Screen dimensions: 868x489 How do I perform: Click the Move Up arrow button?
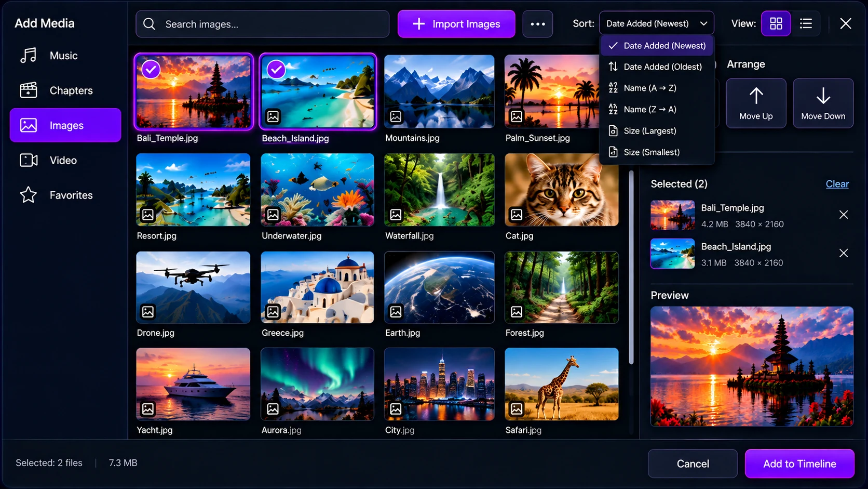point(756,103)
